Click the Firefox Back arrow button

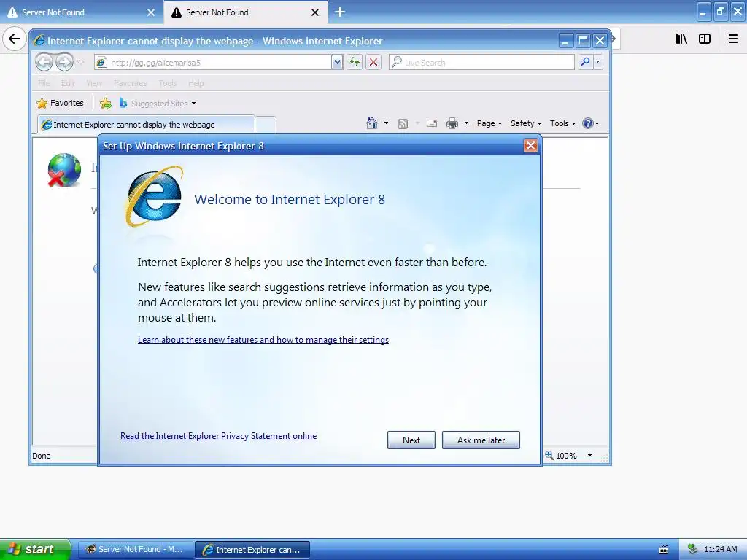pyautogui.click(x=15, y=39)
